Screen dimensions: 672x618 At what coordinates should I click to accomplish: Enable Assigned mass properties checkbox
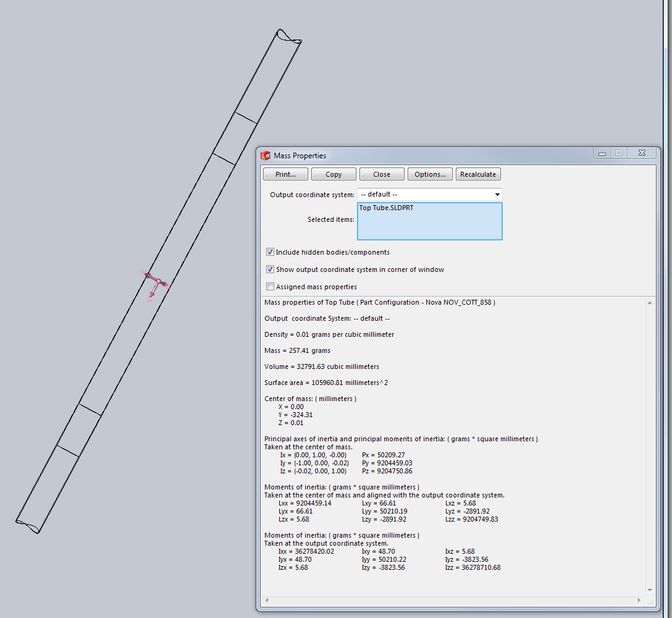pos(271,287)
